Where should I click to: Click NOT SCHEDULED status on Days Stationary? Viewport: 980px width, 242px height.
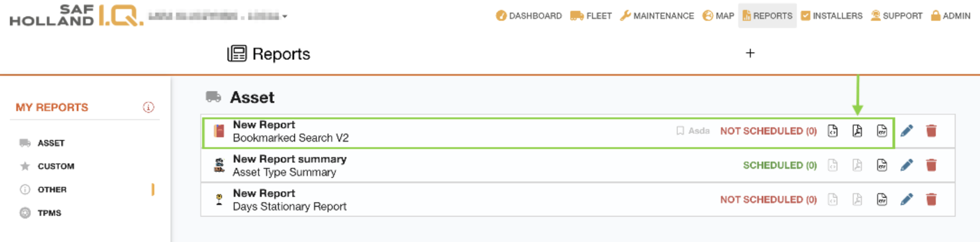tap(768, 200)
